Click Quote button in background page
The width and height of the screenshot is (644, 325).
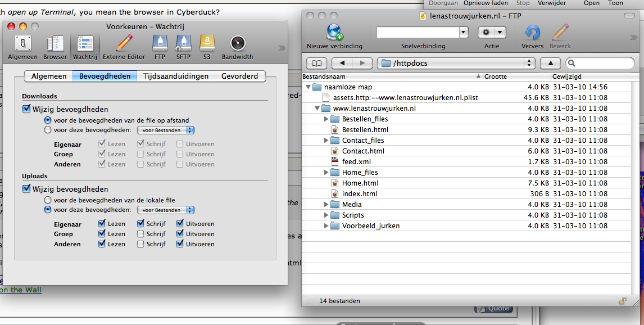[494, 309]
